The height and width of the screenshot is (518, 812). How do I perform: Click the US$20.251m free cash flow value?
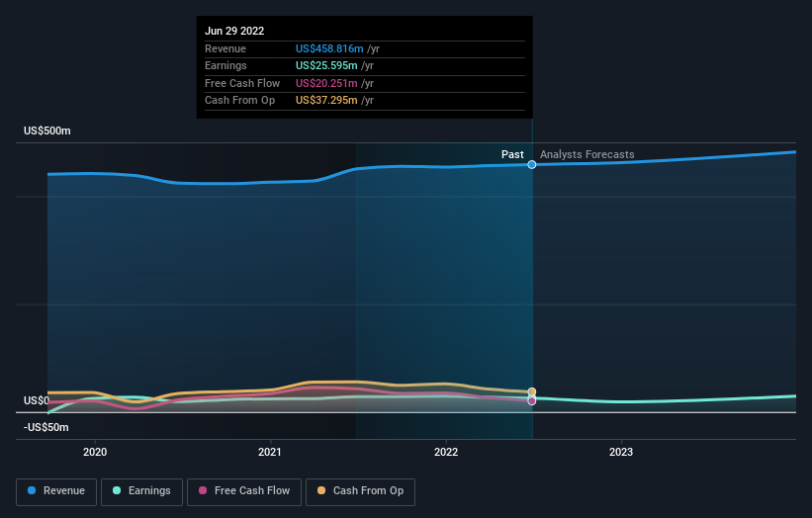(x=326, y=83)
